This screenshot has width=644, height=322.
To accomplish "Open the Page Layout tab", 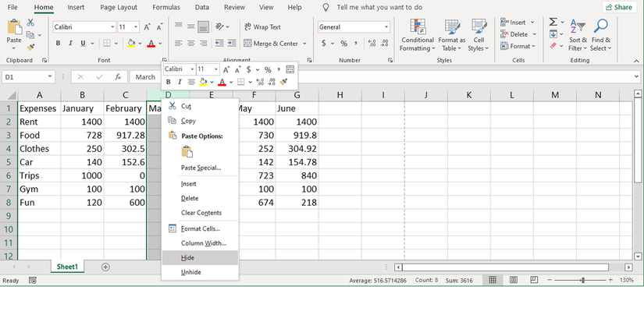I will coord(119,7).
